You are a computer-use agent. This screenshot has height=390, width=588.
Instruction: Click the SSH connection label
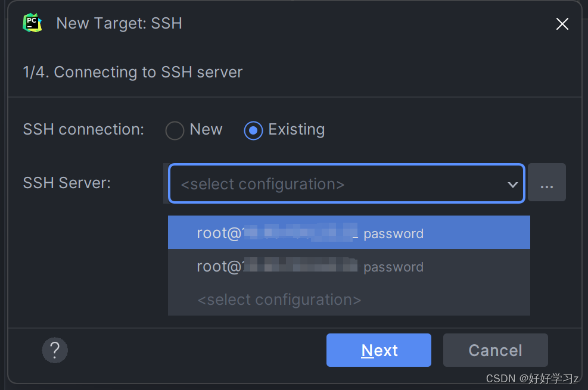coord(83,130)
